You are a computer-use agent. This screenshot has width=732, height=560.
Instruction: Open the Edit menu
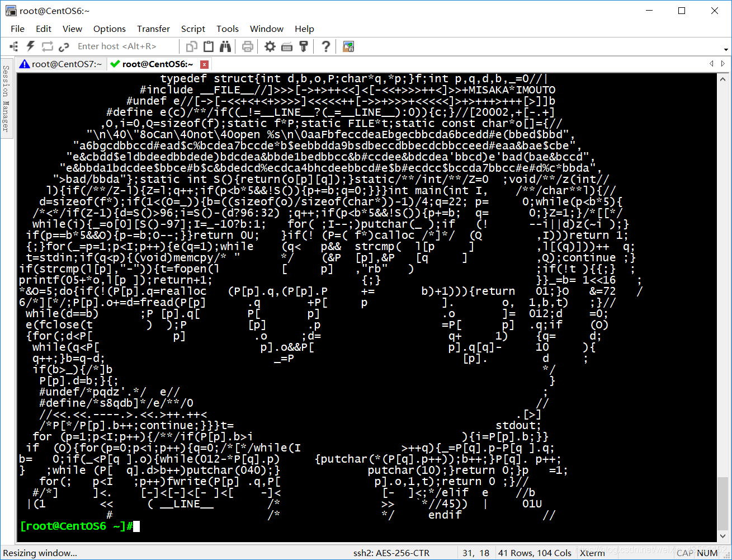coord(44,29)
